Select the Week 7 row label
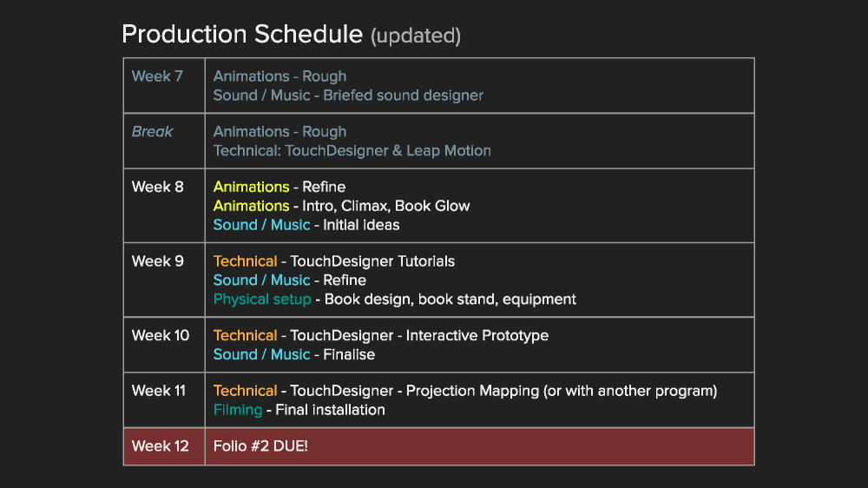The height and width of the screenshot is (488, 868). pos(157,76)
